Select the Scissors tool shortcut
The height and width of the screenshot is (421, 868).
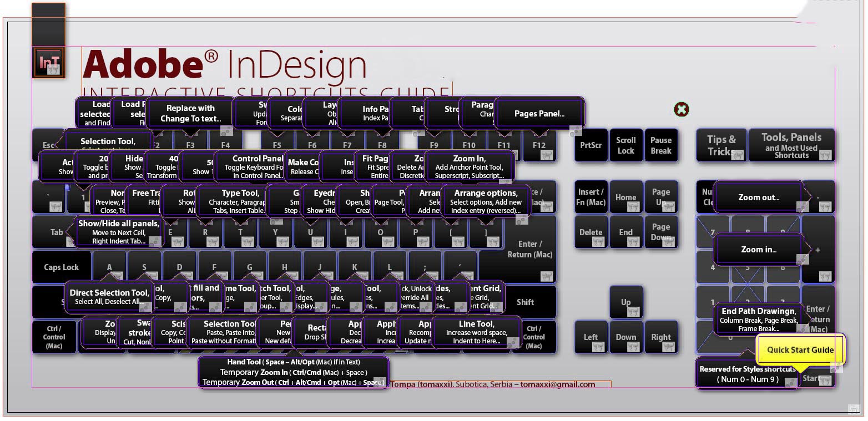tap(170, 332)
